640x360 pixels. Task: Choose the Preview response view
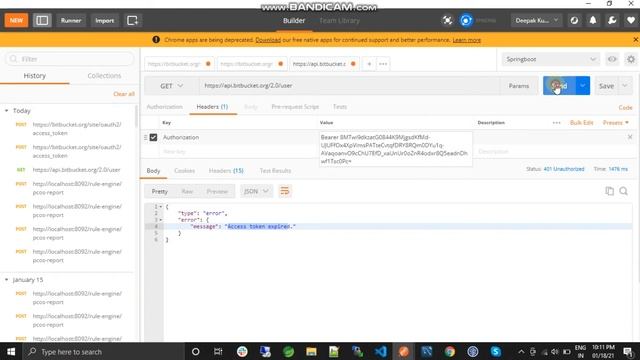217,191
